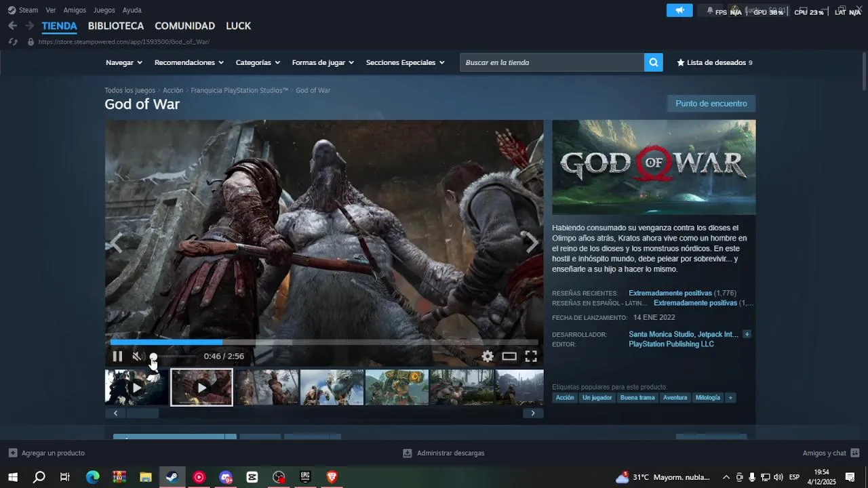Open Franquicia PlayStation Studios breadcrumb
Viewport: 868px width, 488px height.
(x=239, y=90)
